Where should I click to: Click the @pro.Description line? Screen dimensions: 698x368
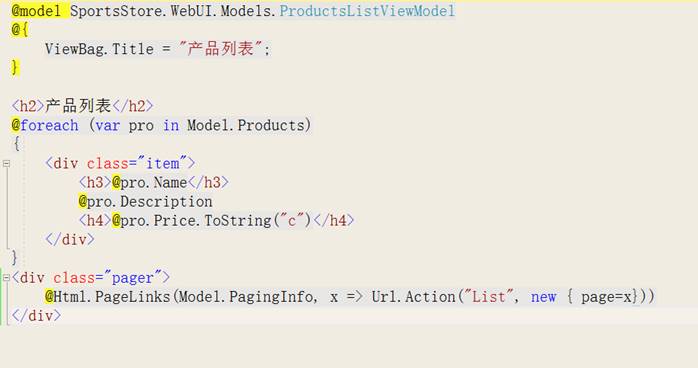point(145,202)
